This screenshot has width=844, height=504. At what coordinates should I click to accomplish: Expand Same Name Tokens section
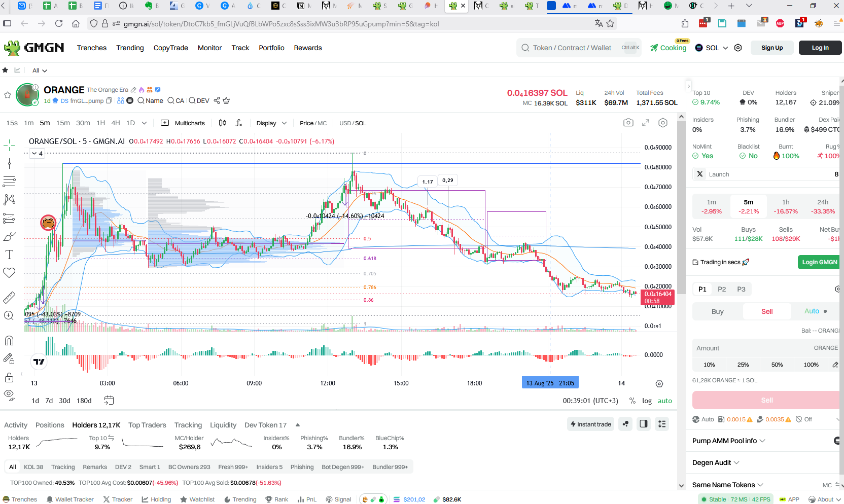coord(727,485)
